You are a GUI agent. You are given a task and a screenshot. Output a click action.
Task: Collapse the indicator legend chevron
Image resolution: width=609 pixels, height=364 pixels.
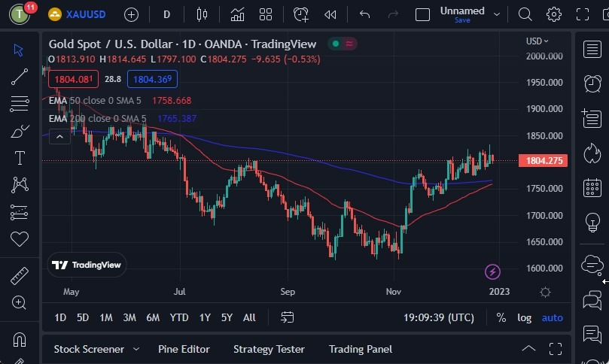[x=59, y=137]
